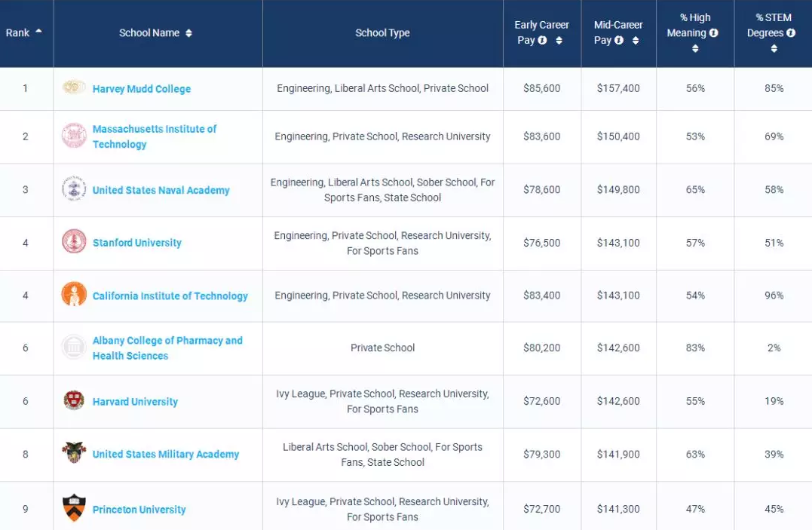Open California Institute of Technology link
812x530 pixels.
click(170, 296)
